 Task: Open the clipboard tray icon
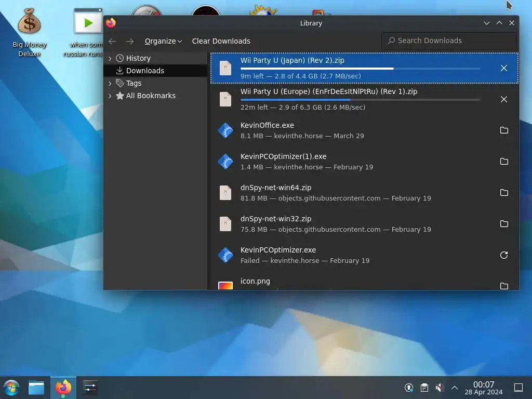click(424, 388)
